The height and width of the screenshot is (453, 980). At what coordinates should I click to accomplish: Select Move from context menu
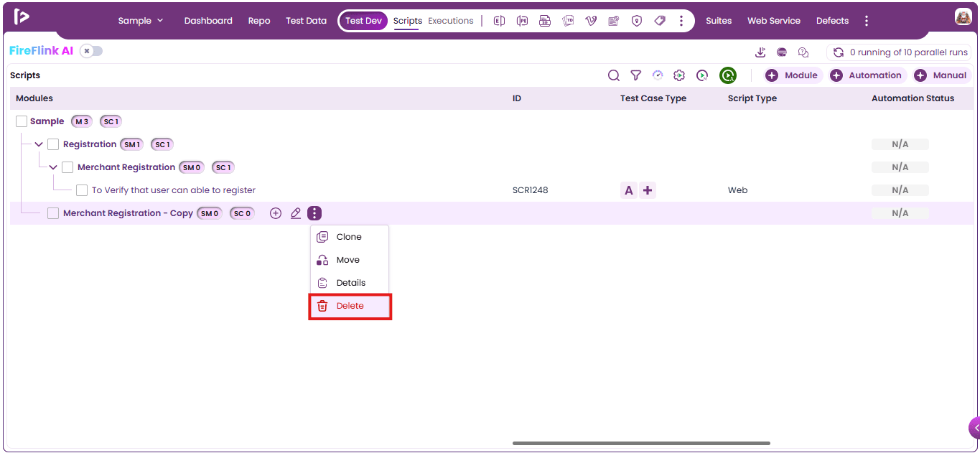[350, 260]
